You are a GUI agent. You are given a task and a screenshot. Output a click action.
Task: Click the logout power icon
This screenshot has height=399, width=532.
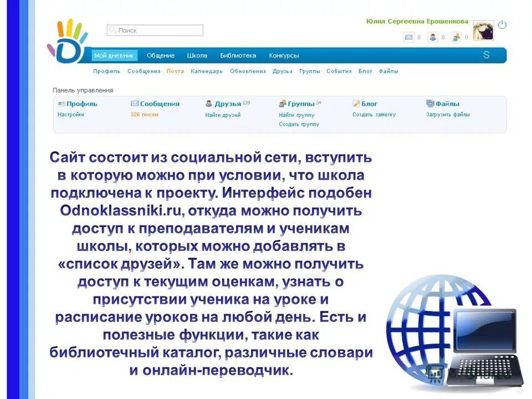point(503,25)
